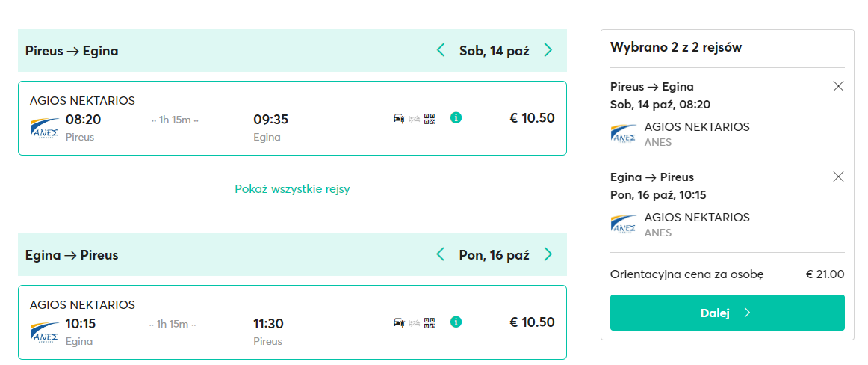Click QR code e-ticket icon on 10:15 ferry
The height and width of the screenshot is (365, 868).
click(x=429, y=322)
